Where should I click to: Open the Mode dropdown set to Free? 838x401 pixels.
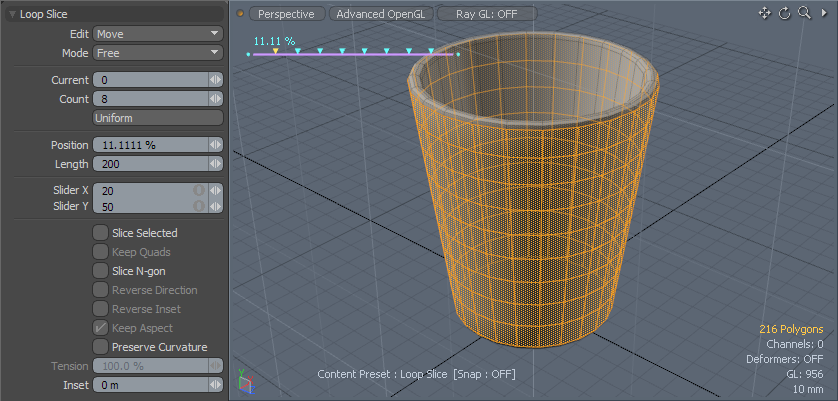pos(157,53)
